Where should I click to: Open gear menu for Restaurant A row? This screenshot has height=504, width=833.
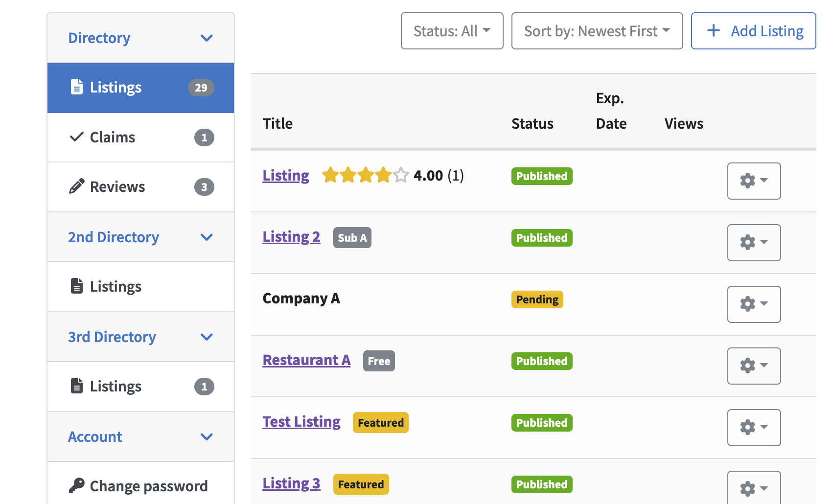point(753,366)
